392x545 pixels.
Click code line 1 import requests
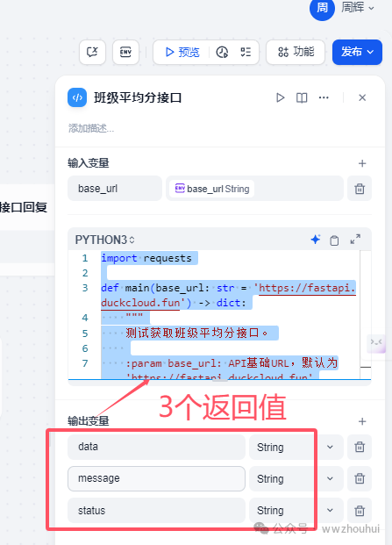(x=146, y=258)
